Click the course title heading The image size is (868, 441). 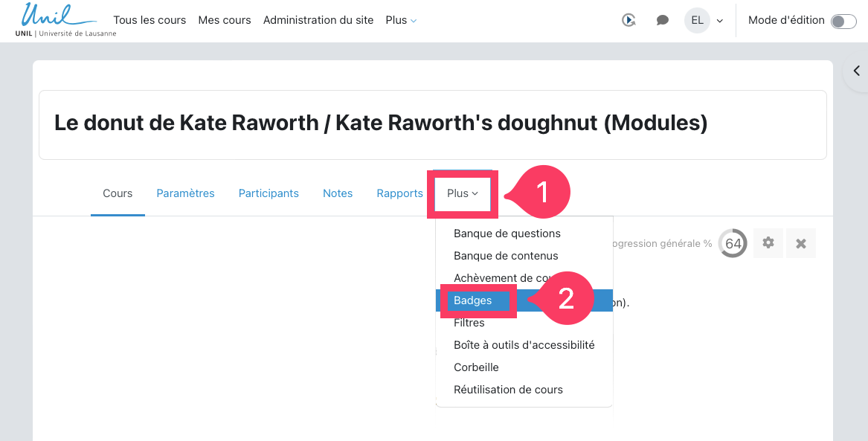click(x=381, y=123)
